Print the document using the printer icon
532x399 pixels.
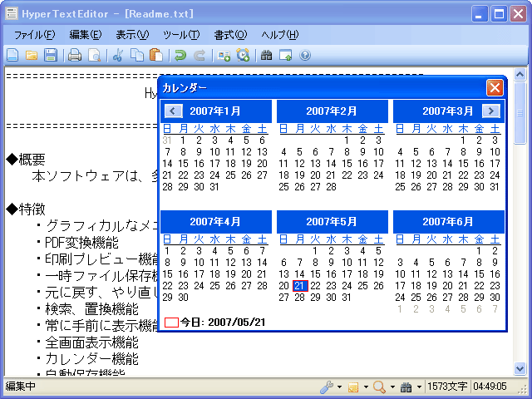(x=75, y=56)
